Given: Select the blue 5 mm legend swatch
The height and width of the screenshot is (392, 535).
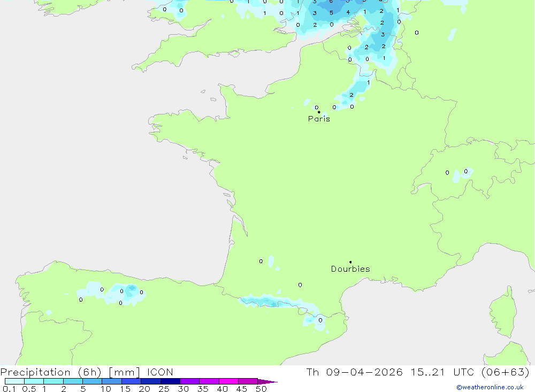Looking at the screenshot, I should (93, 381).
